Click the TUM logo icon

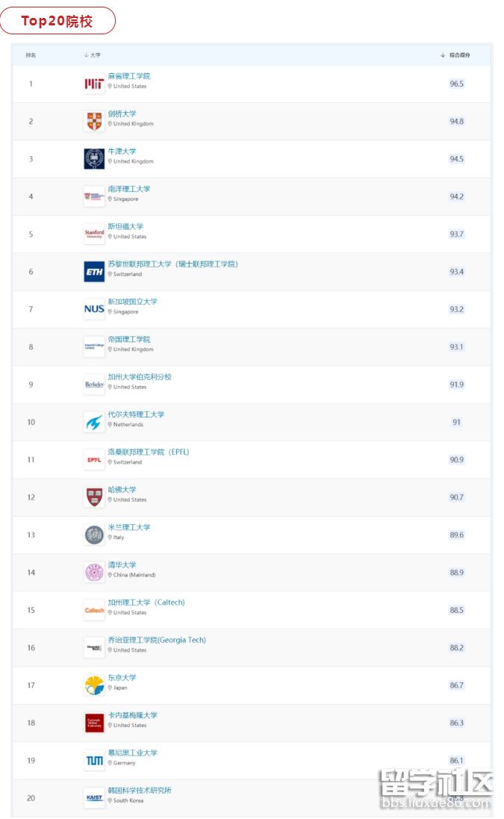[94, 760]
